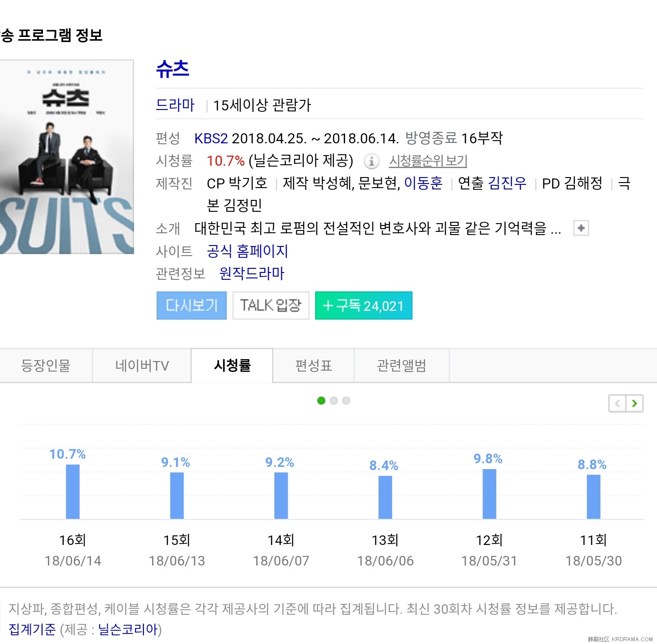The width and height of the screenshot is (657, 644).
Task: Click the 방영종료 16부작 text
Action: tap(454, 138)
